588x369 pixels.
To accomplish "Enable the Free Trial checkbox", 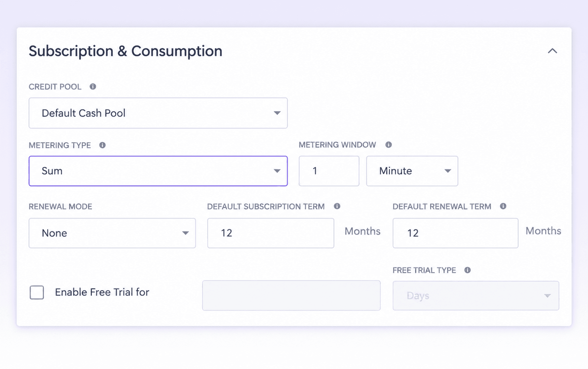I will (37, 293).
